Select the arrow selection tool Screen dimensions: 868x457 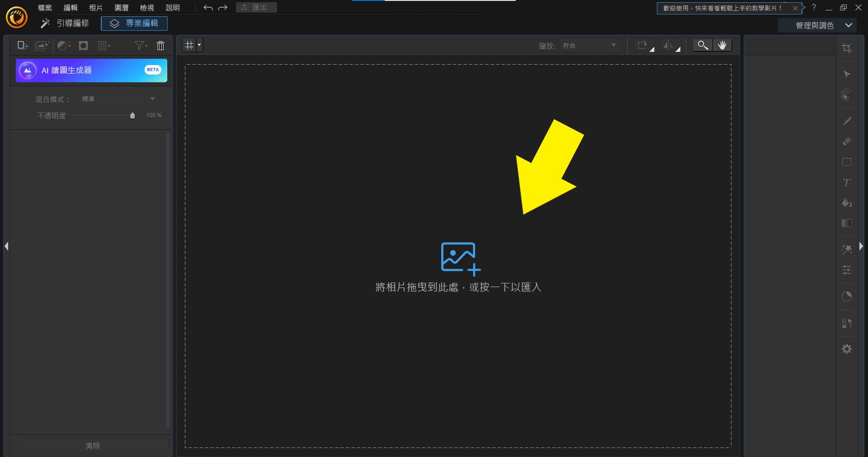(x=847, y=74)
